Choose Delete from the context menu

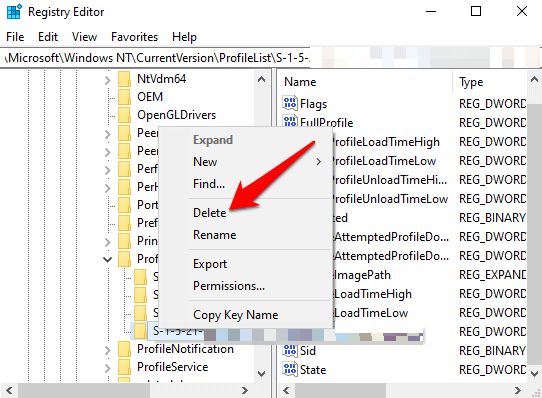209,213
